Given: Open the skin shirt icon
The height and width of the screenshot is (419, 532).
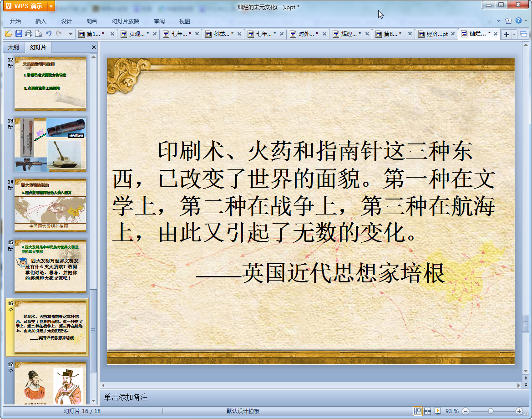Looking at the screenshot, I should click(x=509, y=20).
